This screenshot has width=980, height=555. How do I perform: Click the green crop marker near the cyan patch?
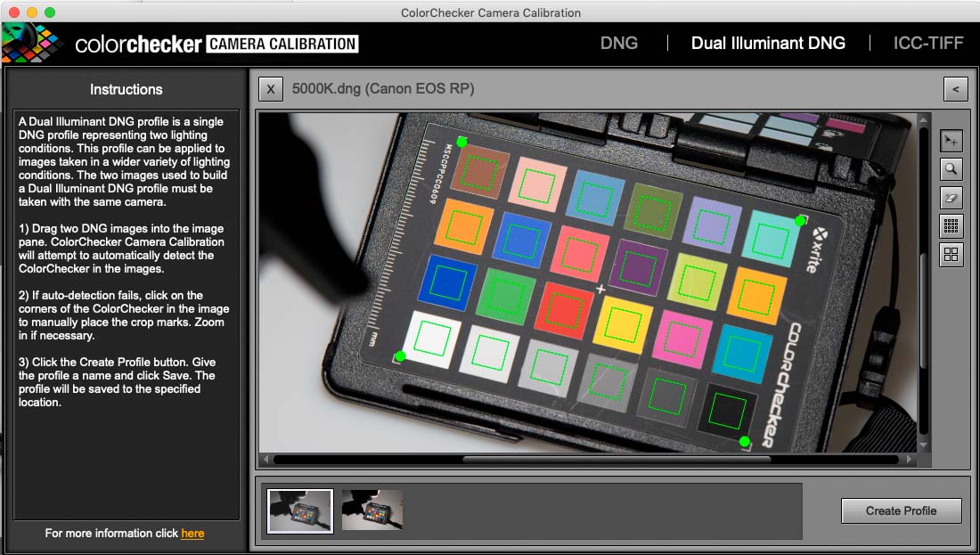tap(800, 221)
